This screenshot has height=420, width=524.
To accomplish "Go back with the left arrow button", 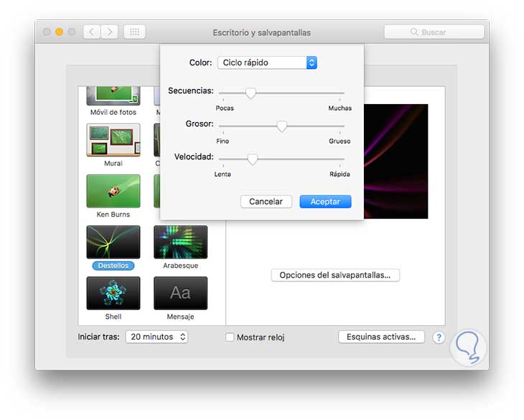I will point(92,32).
